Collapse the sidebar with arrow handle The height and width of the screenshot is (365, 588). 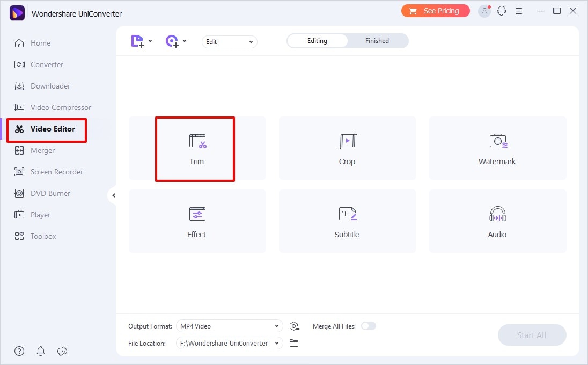113,195
